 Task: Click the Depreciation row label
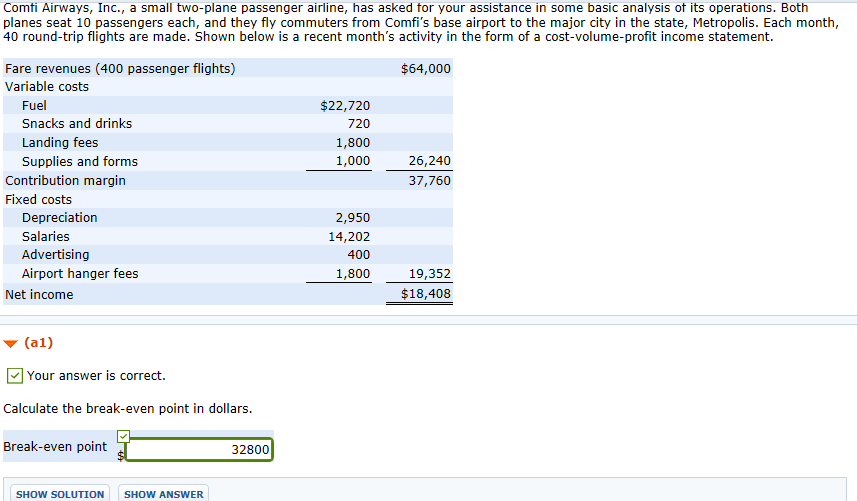60,217
